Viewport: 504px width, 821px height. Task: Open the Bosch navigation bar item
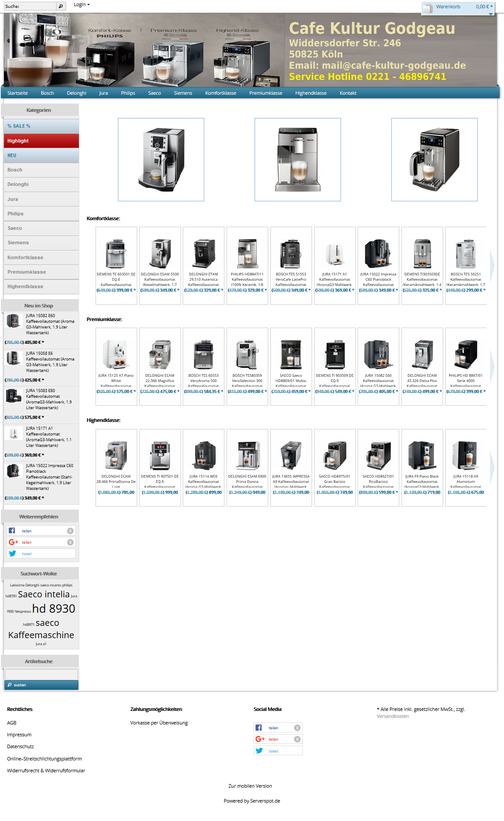click(x=47, y=93)
